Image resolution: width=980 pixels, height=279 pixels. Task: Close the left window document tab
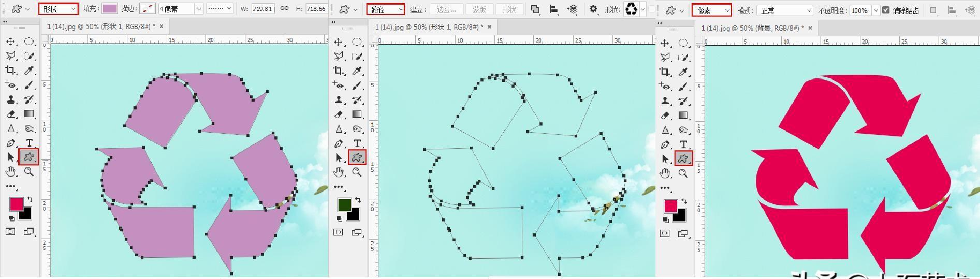click(162, 26)
